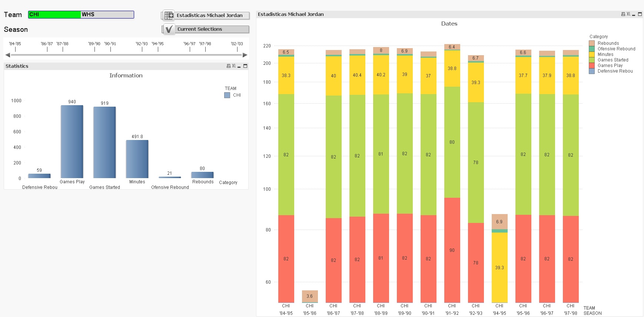This screenshot has width=644, height=317.
Task: Select the Defensive Rebou bar labeled 59
Action: click(39, 176)
